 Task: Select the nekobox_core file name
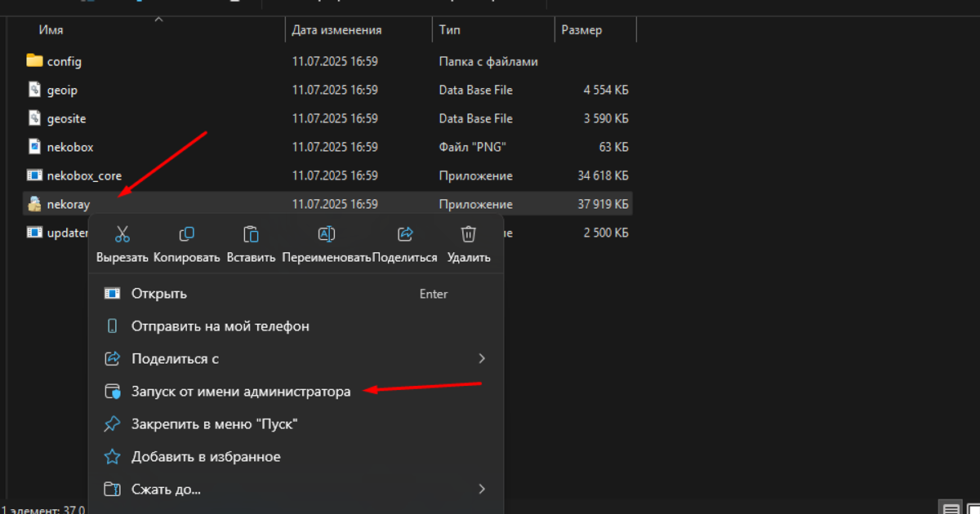pyautogui.click(x=84, y=175)
